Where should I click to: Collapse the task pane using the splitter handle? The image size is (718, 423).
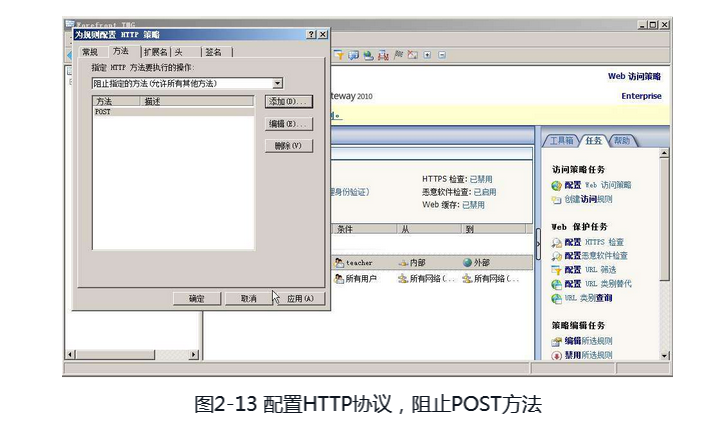pos(538,244)
